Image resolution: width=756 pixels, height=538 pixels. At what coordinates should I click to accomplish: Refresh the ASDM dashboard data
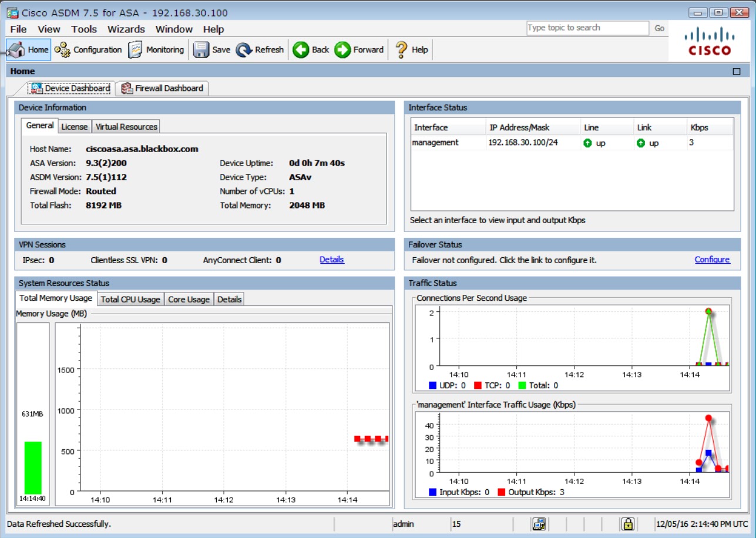point(260,50)
